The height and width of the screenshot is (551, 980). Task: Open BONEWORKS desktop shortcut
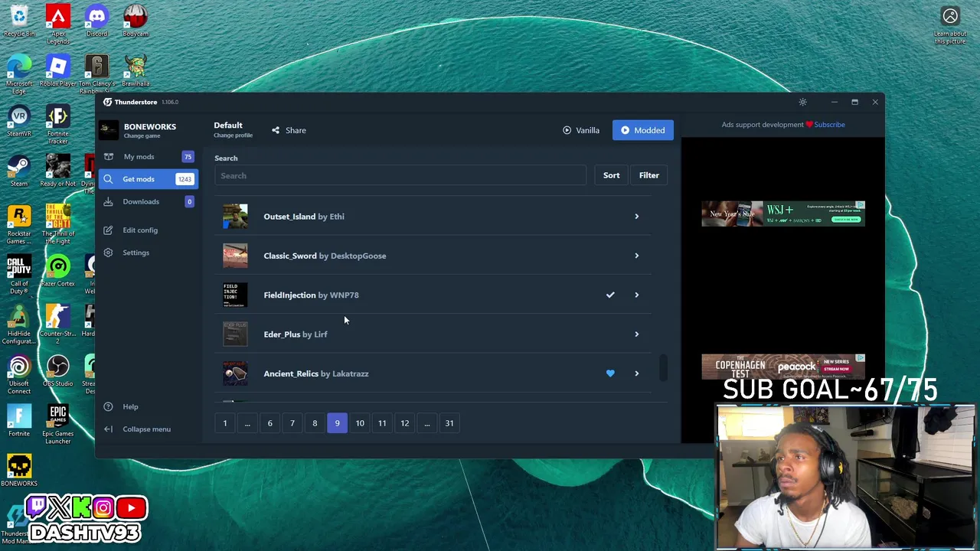(x=19, y=470)
